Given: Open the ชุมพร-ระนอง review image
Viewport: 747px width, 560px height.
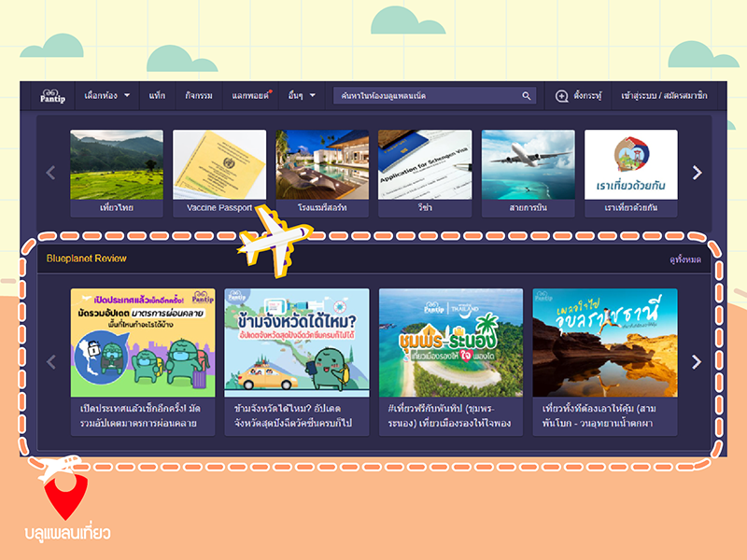Looking at the screenshot, I should pyautogui.click(x=451, y=343).
